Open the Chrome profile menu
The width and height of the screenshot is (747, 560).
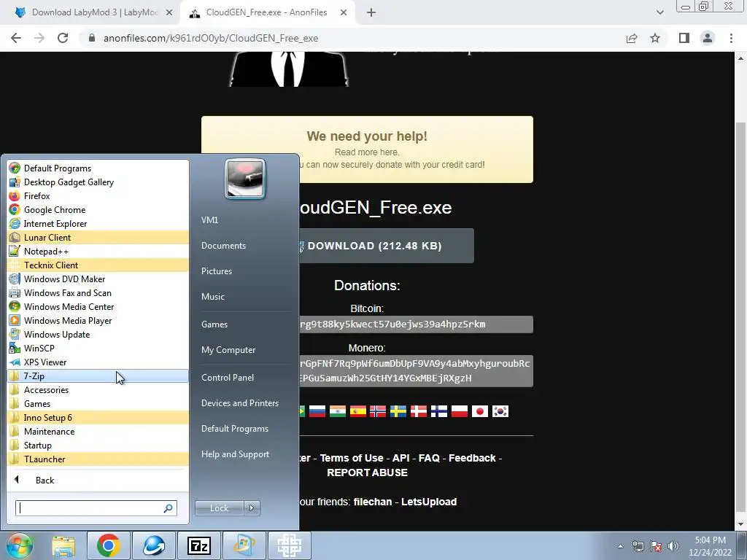pyautogui.click(x=708, y=38)
